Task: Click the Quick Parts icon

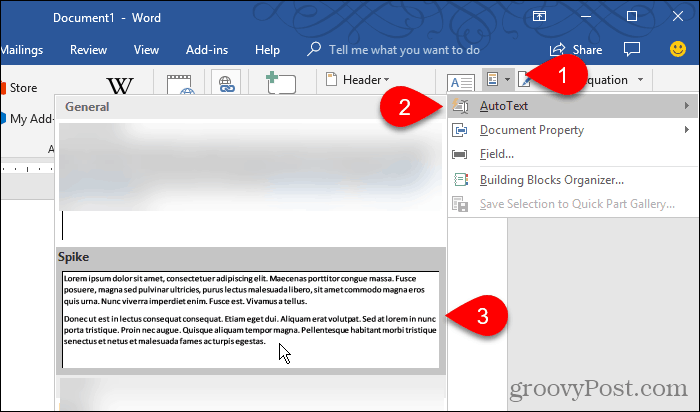Action: 492,80
